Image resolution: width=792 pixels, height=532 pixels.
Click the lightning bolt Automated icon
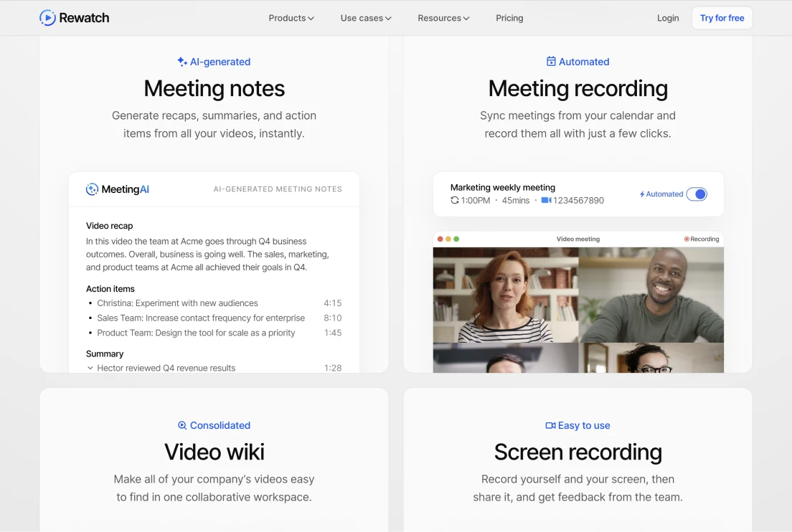point(642,194)
